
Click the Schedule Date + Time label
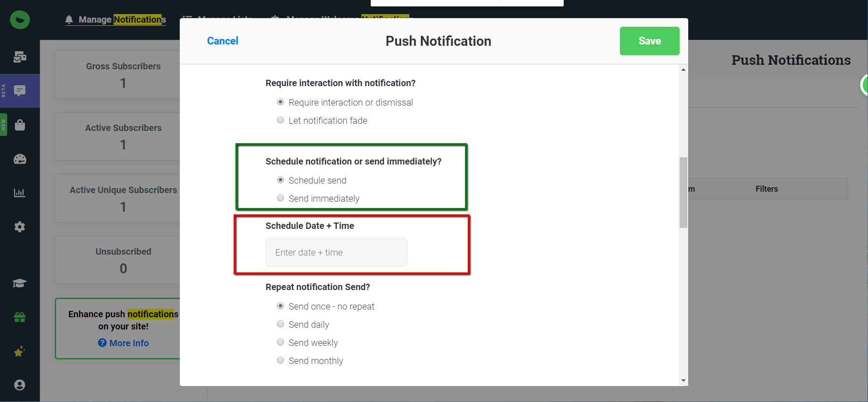coord(310,226)
